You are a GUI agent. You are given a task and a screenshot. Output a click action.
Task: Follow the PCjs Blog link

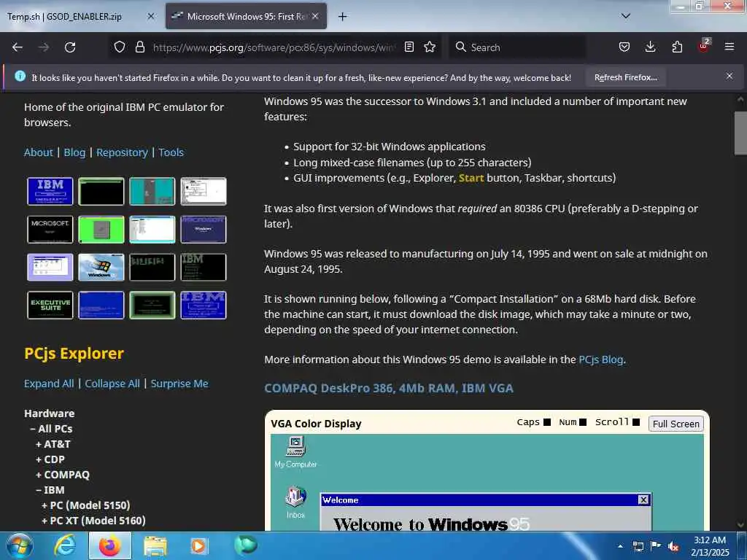[601, 359]
